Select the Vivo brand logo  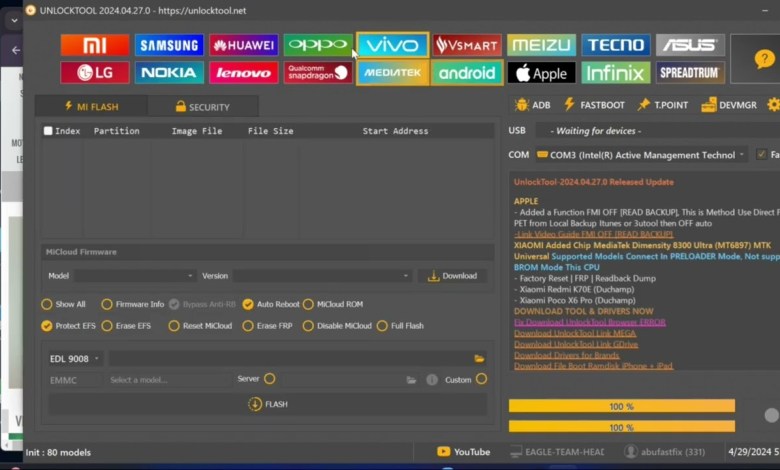392,45
